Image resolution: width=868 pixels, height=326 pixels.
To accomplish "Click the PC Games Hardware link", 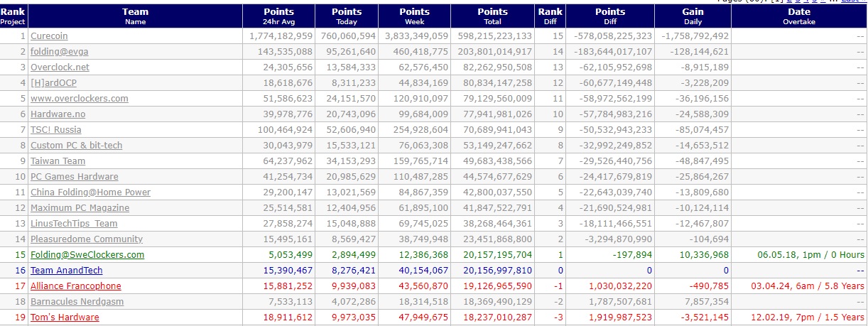I will pyautogui.click(x=74, y=176).
